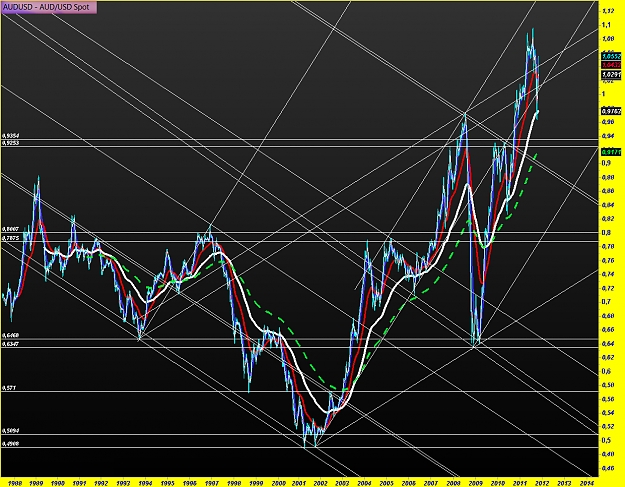This screenshot has width=625, height=487.
Task: Click the 0,9253 level label
Action: point(11,143)
